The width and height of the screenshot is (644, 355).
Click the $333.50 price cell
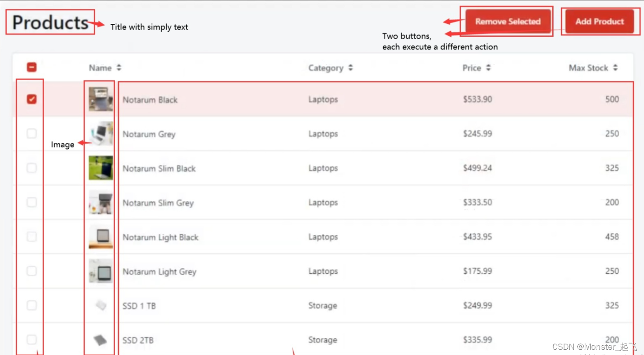tap(477, 202)
